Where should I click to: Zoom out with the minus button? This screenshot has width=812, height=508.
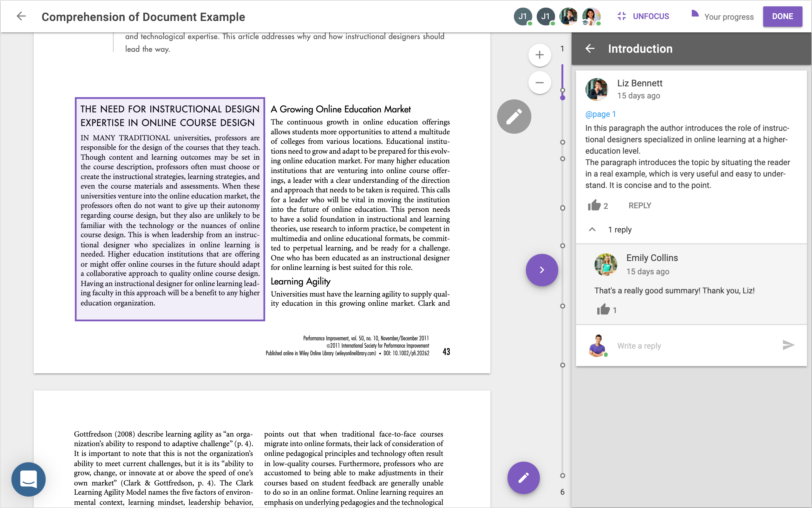pyautogui.click(x=540, y=82)
